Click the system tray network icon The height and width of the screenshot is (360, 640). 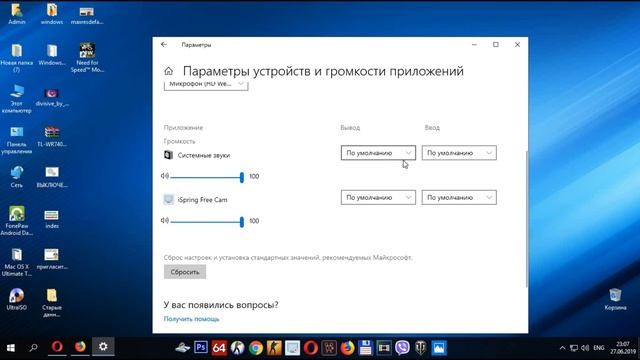click(x=574, y=348)
